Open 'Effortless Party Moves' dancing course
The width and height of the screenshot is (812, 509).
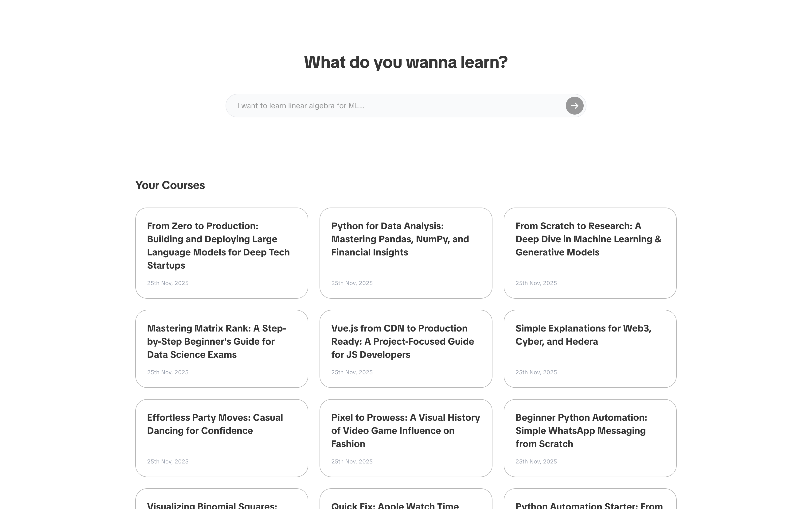pyautogui.click(x=221, y=438)
